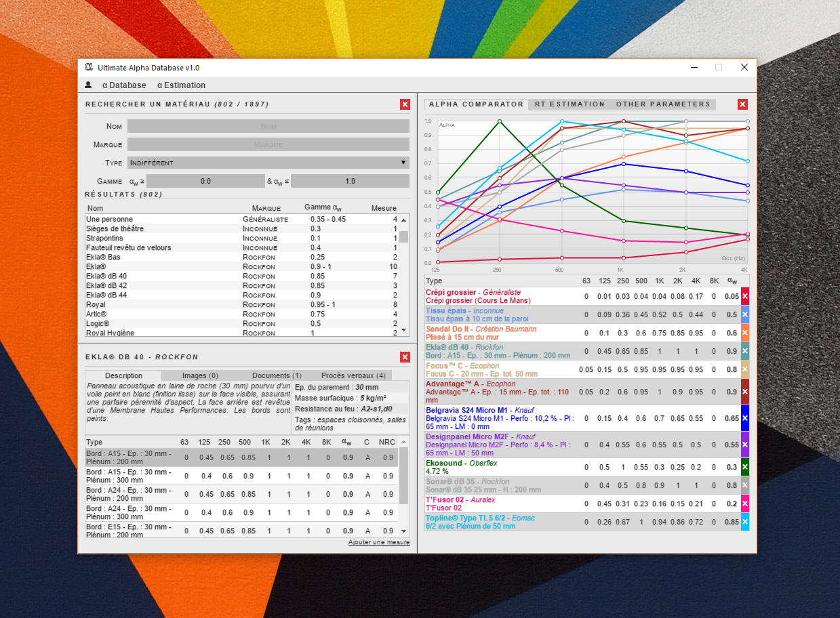Click the user profile icon in menu bar

[88, 85]
